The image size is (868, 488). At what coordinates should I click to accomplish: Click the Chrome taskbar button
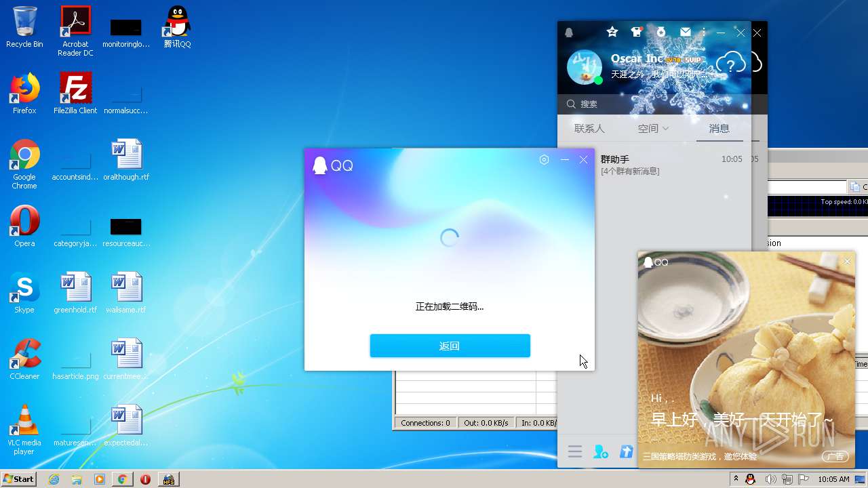click(x=122, y=479)
